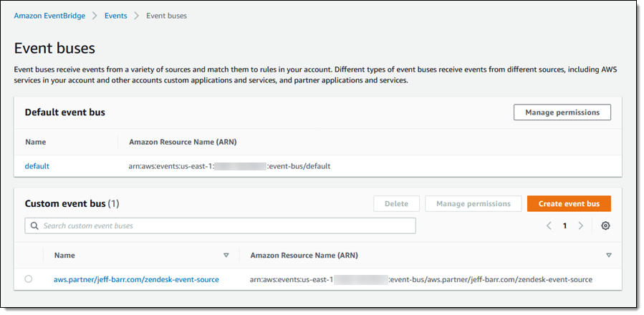Go to previous page of custom buses
644x315 pixels.
pyautogui.click(x=549, y=226)
